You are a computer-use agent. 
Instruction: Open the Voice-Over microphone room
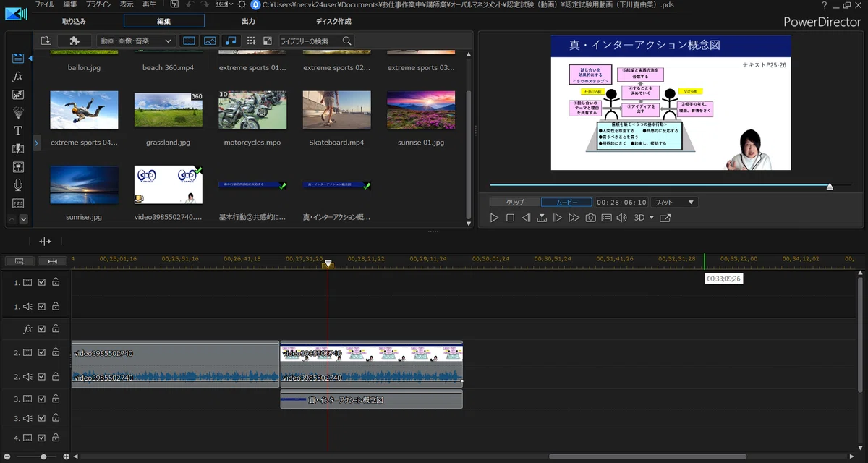(x=18, y=185)
